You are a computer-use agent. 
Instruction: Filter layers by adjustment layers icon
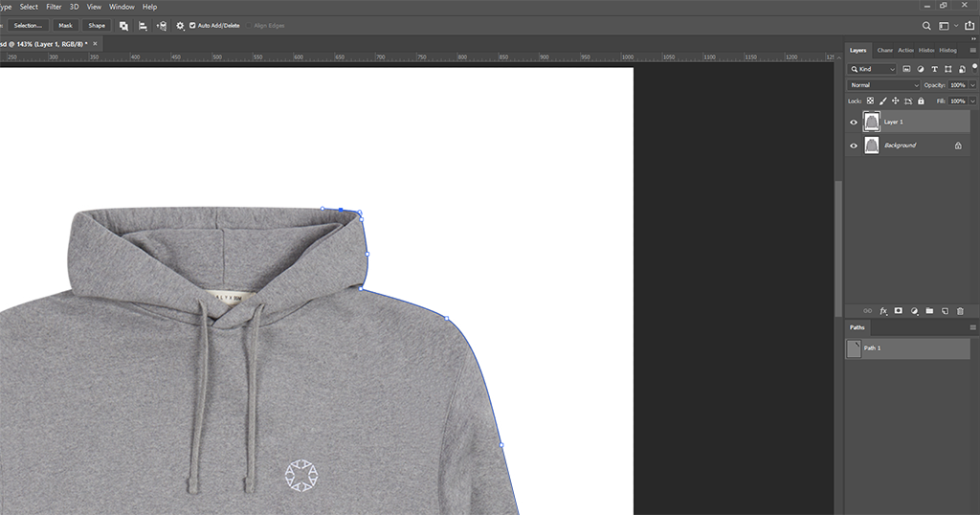pyautogui.click(x=920, y=69)
